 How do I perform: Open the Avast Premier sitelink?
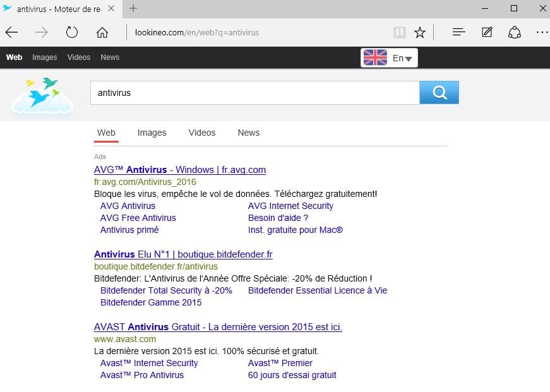pos(280,363)
